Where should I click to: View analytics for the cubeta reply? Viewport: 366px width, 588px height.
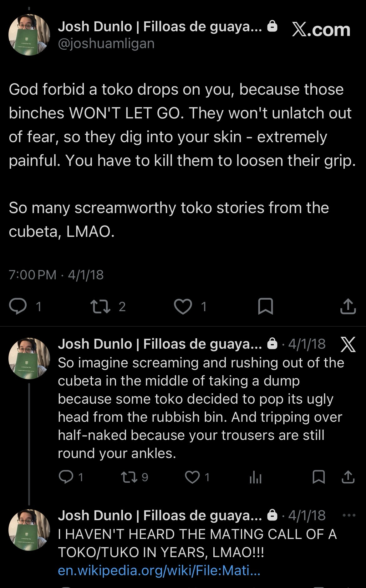[255, 477]
